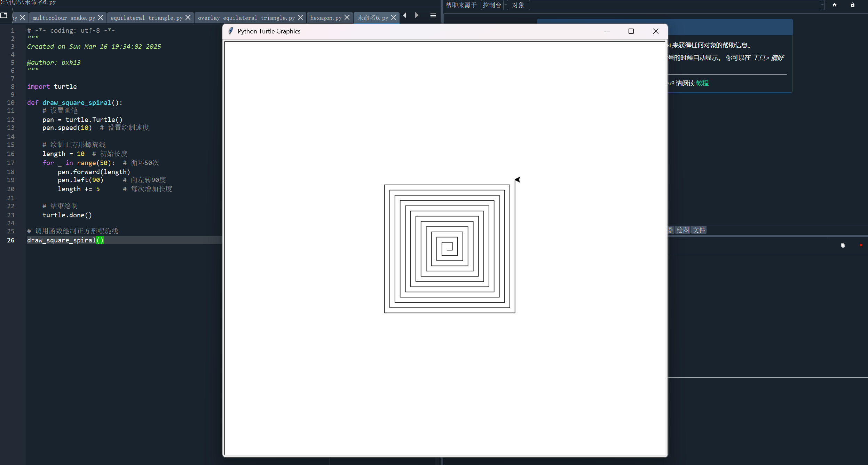Switch to equilateral triangle.py tab
The image size is (868, 465).
[146, 18]
